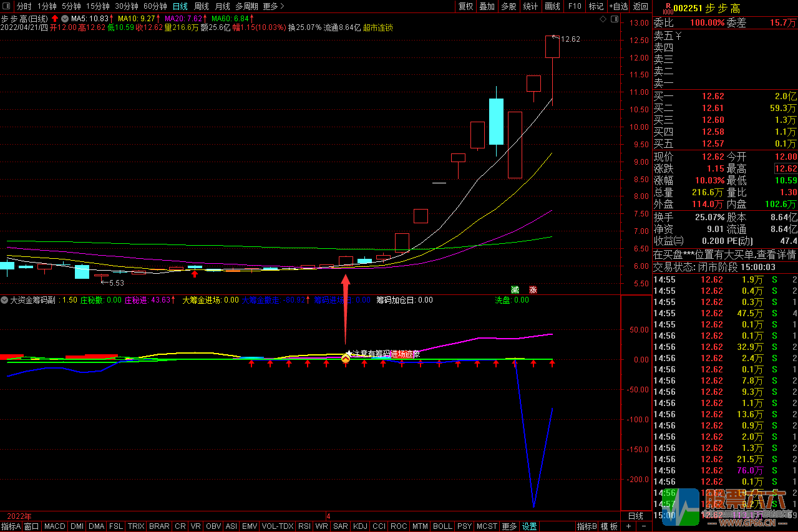Open the grey circular dropdown beside MA5
This screenshot has width=798, height=532.
[64, 18]
